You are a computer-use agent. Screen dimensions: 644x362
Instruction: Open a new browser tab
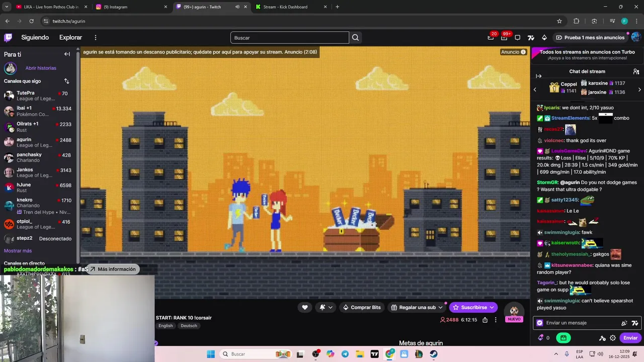point(337,7)
